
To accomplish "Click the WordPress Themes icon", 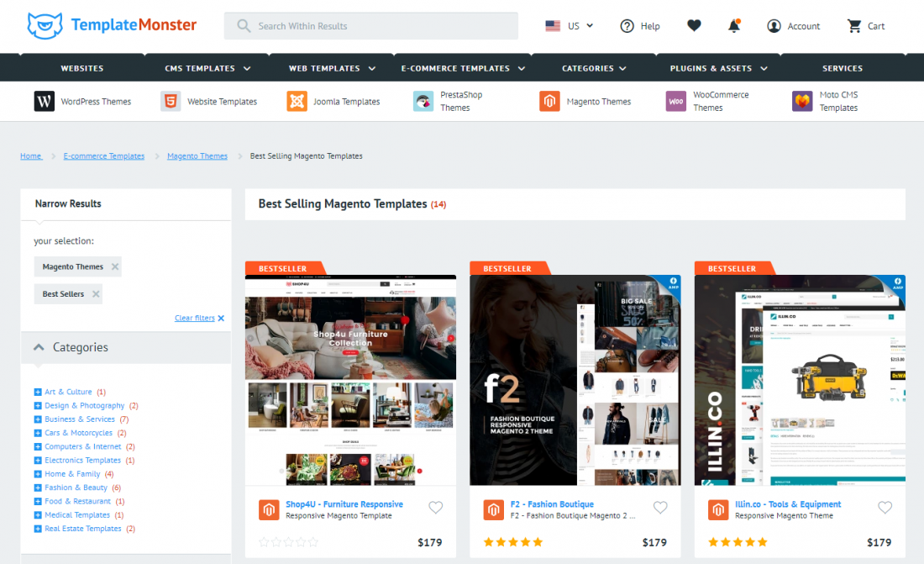I will (x=45, y=102).
